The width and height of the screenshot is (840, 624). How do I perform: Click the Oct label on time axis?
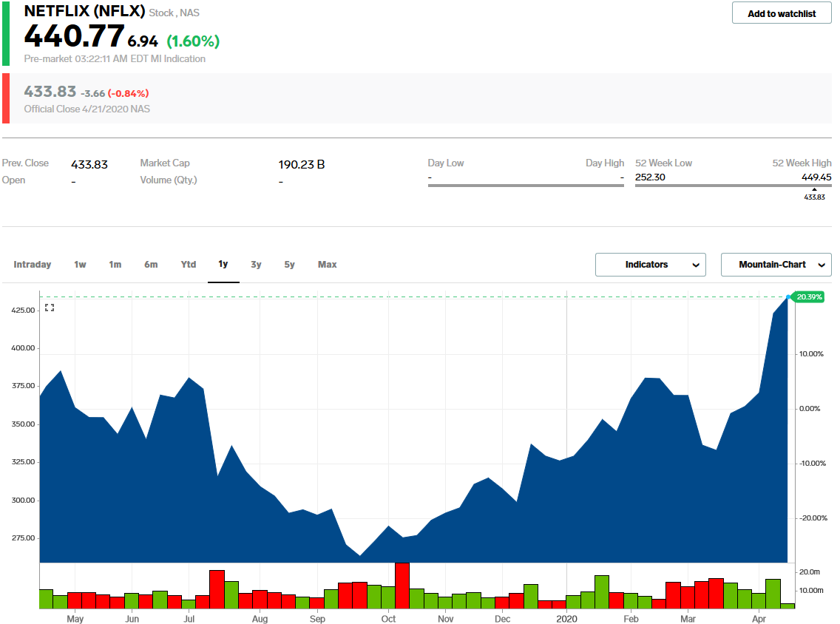[388, 619]
